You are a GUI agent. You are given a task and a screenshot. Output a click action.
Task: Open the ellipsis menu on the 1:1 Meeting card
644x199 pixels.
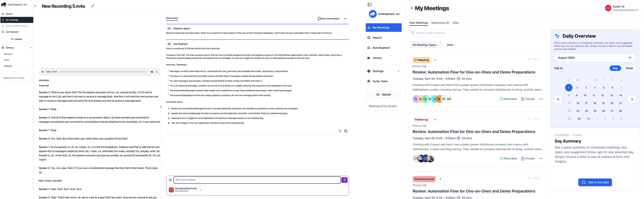(x=541, y=99)
